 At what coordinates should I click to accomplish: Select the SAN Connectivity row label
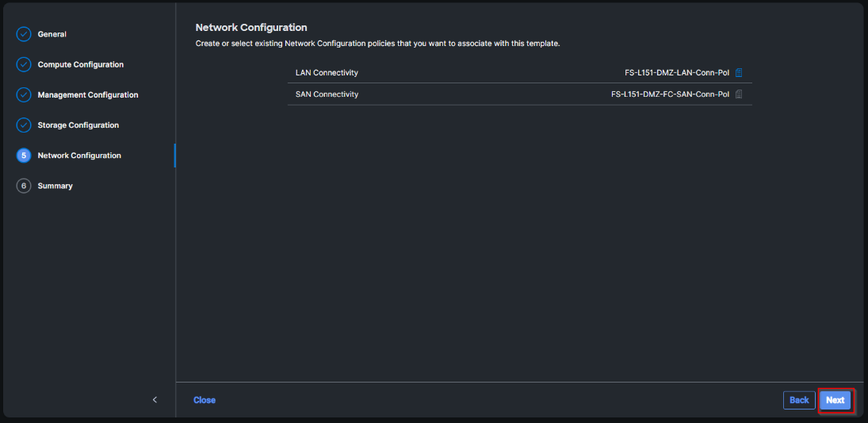pos(327,94)
